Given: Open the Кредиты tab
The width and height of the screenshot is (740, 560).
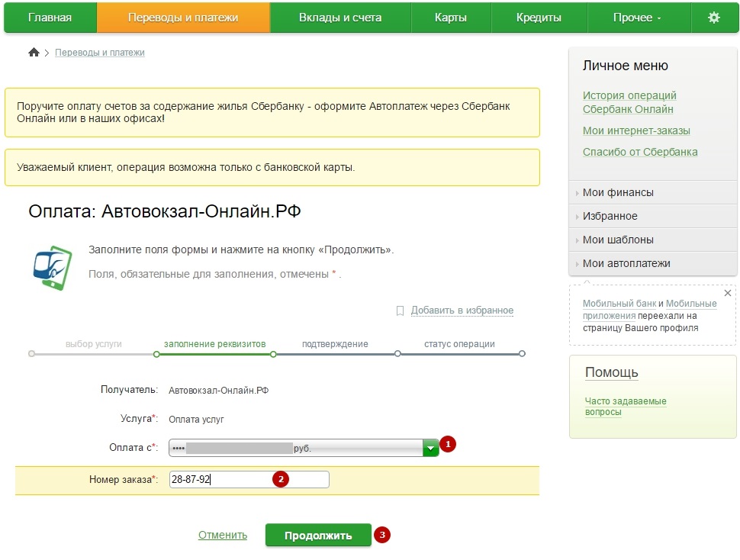Looking at the screenshot, I should pos(539,18).
